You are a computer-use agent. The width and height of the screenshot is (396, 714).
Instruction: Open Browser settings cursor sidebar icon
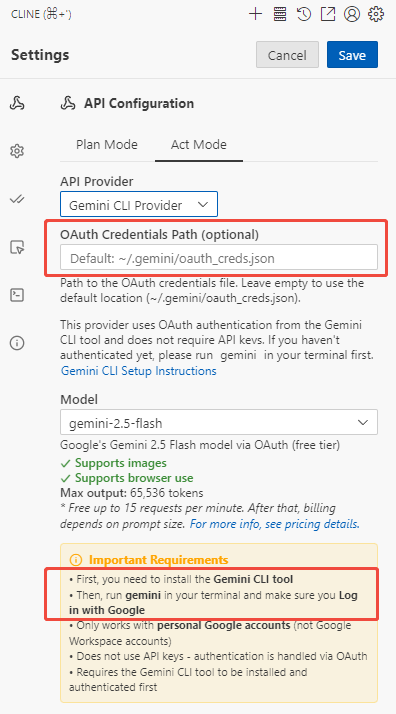17,247
